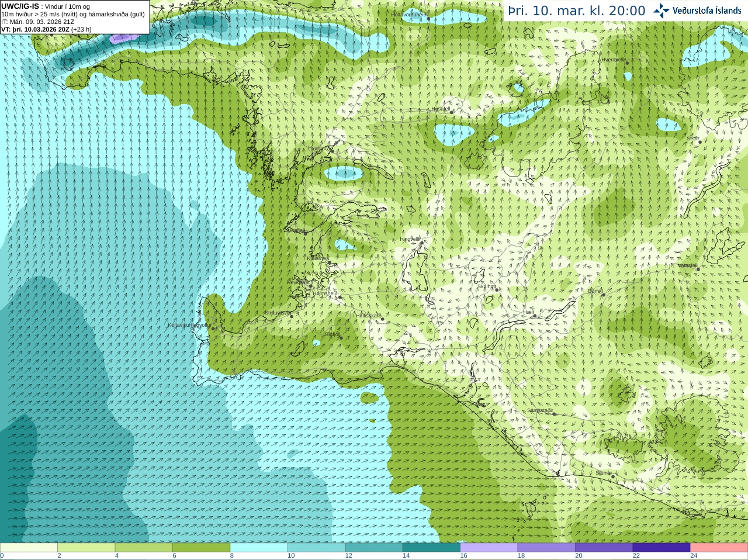Select the 18–20 m/s purple legend swatch
748x560 pixels.
546,548
